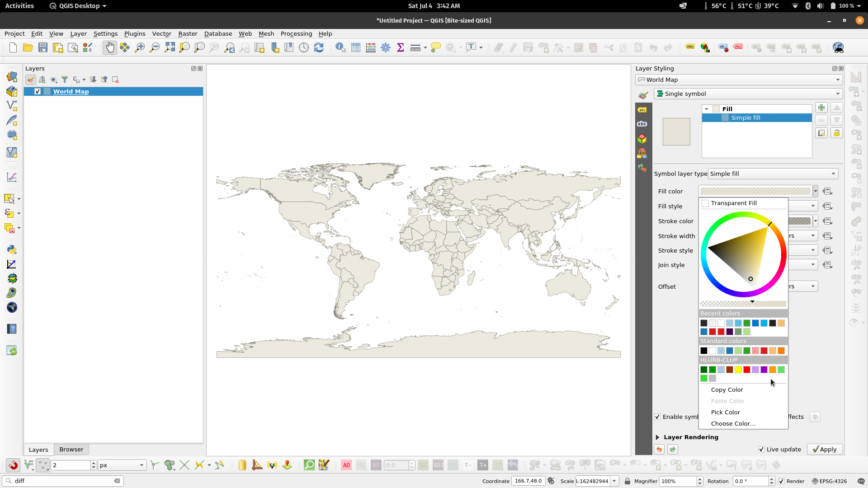Choose the Pick Color menu entry
868x488 pixels.
725,412
